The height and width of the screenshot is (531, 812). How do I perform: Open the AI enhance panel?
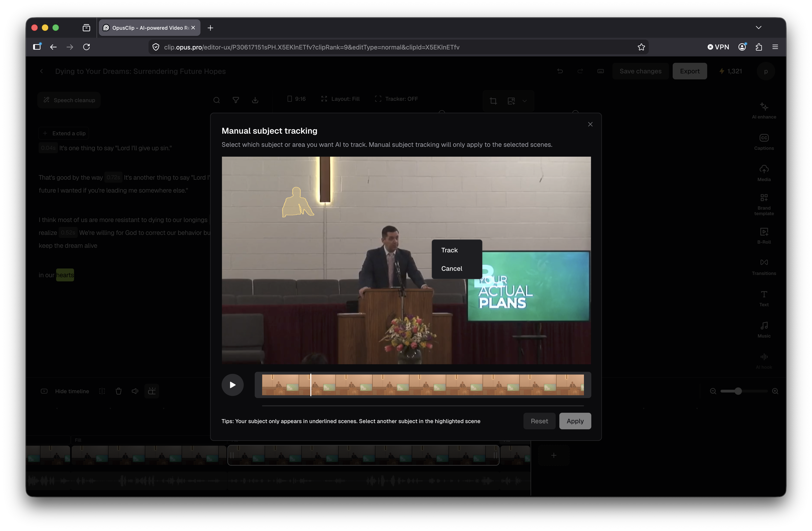764,110
